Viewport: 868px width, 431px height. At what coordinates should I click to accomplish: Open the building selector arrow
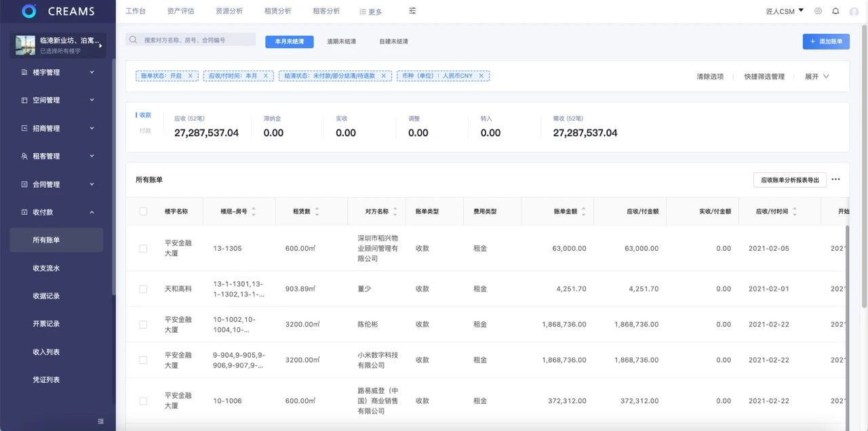(100, 45)
